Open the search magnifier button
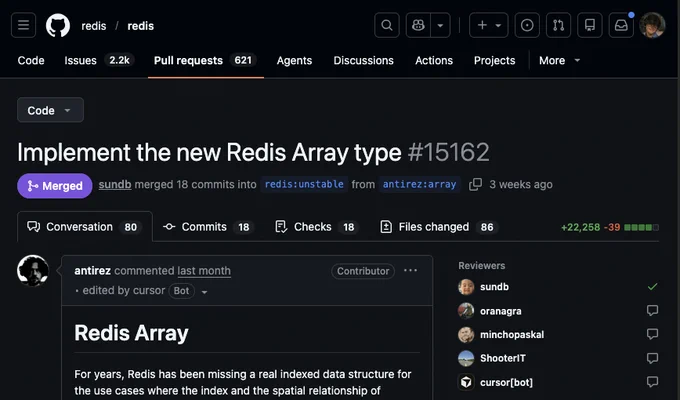The width and height of the screenshot is (680, 400). 387,25
